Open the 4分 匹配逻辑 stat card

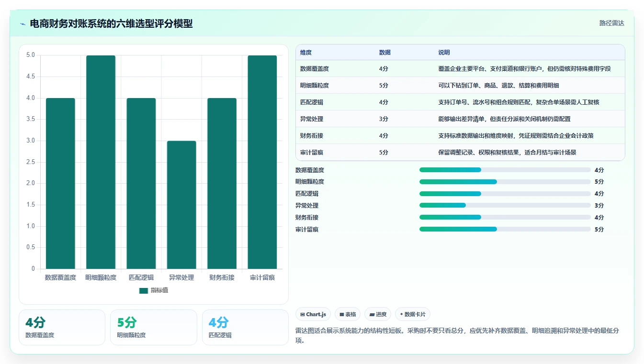click(245, 327)
